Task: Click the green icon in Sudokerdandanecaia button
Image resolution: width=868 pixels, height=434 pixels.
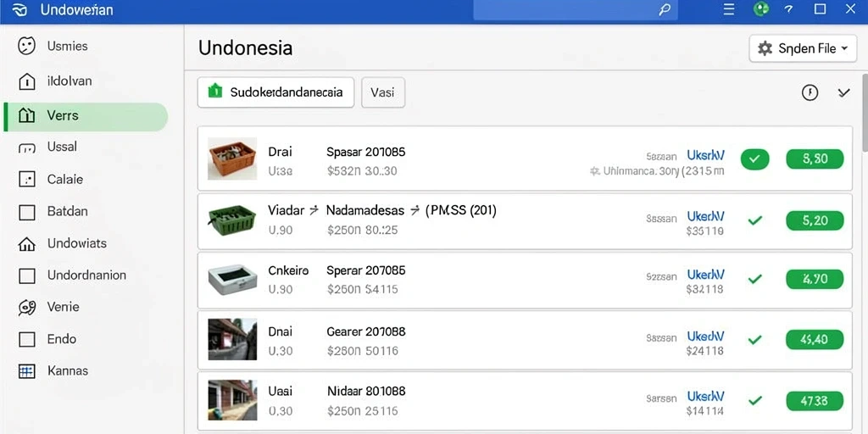Action: point(214,92)
